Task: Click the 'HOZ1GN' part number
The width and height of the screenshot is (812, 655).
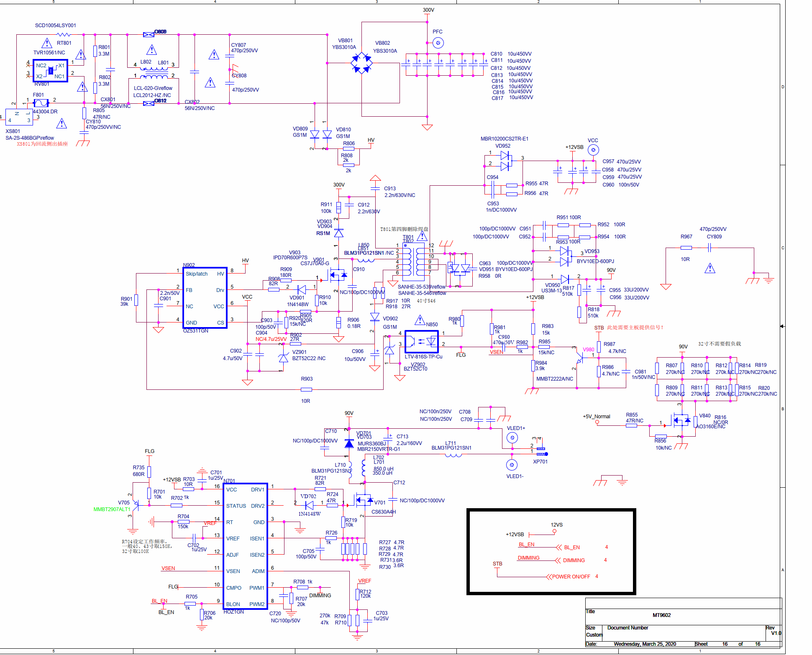Action: 233,612
